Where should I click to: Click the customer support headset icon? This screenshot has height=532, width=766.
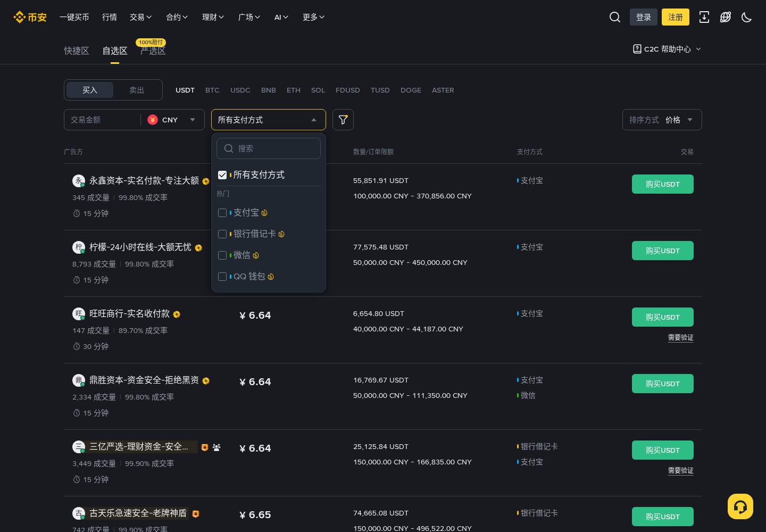740,506
